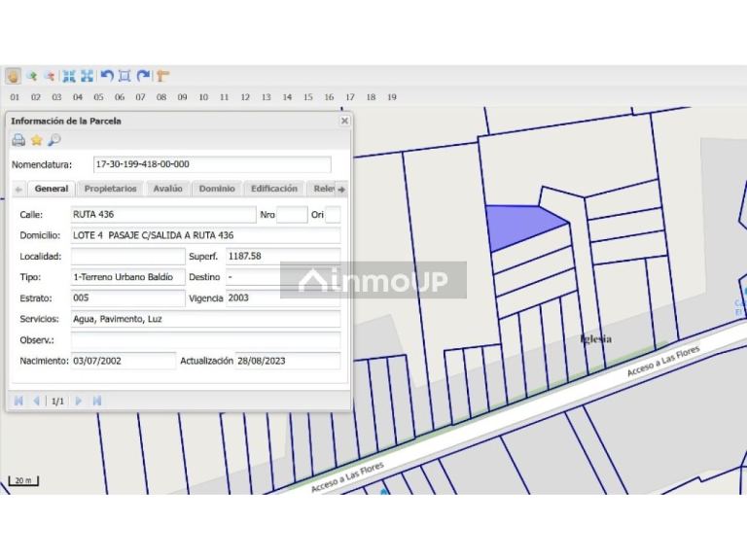
Task: Open the Propietarios tab
Action: click(x=110, y=189)
